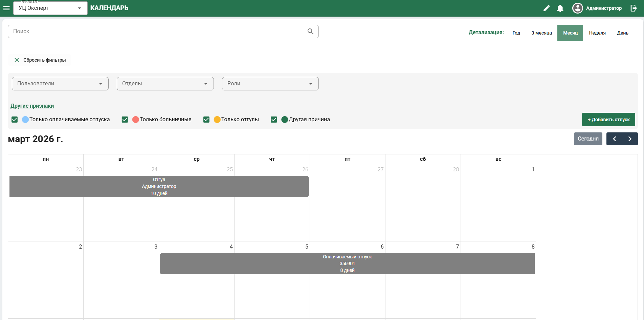Click green Другая причина color dot

click(285, 120)
